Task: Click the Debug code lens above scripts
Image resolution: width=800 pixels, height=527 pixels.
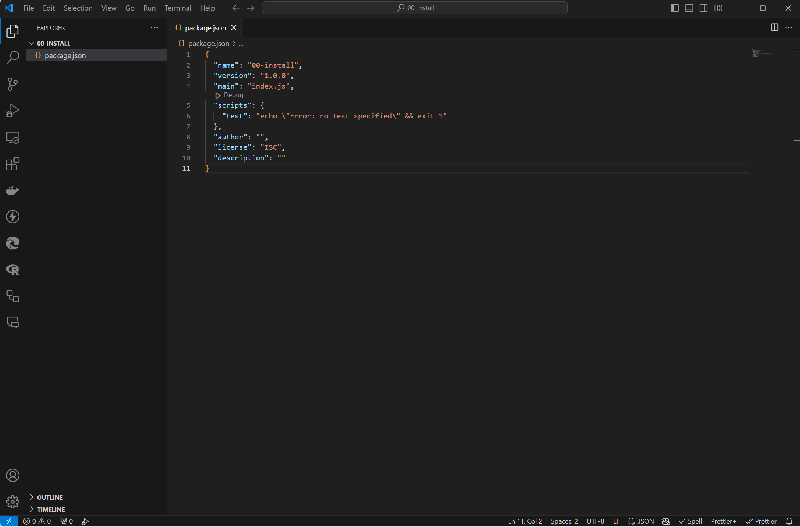Action: 229,95
